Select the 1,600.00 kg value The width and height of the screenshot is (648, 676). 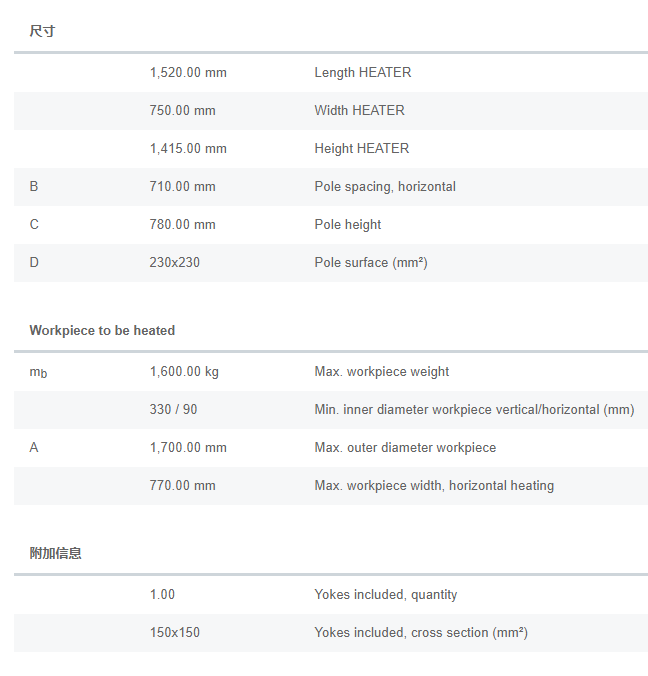click(x=184, y=372)
